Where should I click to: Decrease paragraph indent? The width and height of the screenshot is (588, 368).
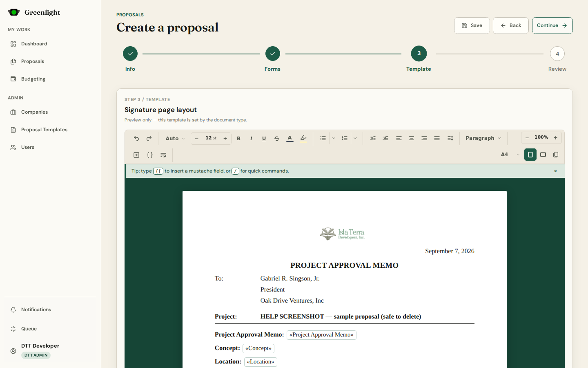(x=385, y=139)
